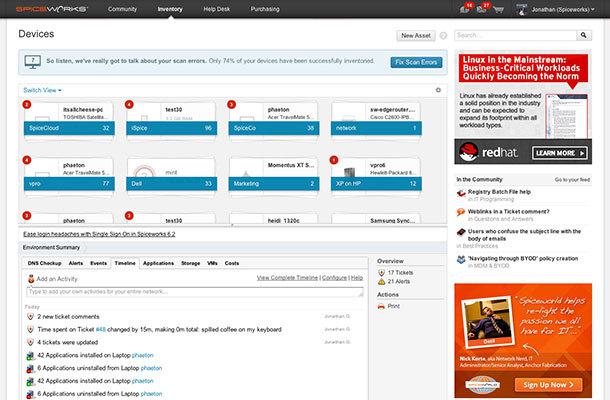Viewport: 610px width, 400px height.
Task: Click the help icon beside New Asset
Action: (443, 35)
